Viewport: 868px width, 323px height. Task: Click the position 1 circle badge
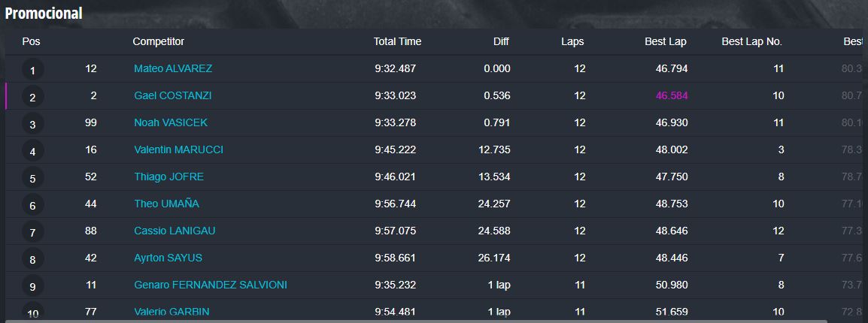tap(32, 71)
